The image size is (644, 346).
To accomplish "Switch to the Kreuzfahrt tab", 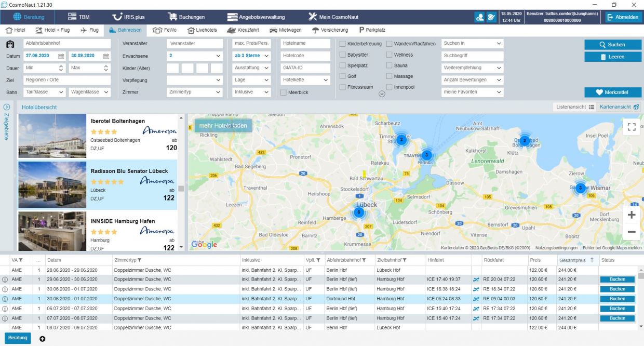I will [x=244, y=30].
